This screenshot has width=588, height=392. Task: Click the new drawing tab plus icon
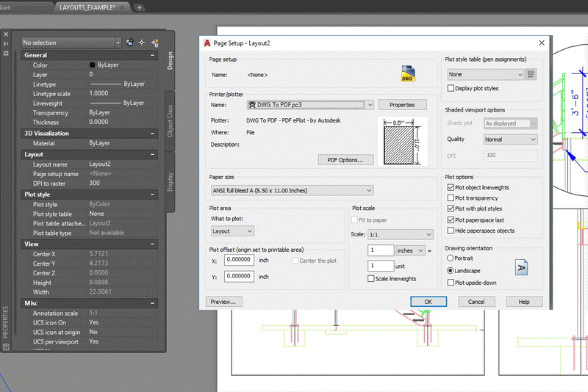click(140, 7)
